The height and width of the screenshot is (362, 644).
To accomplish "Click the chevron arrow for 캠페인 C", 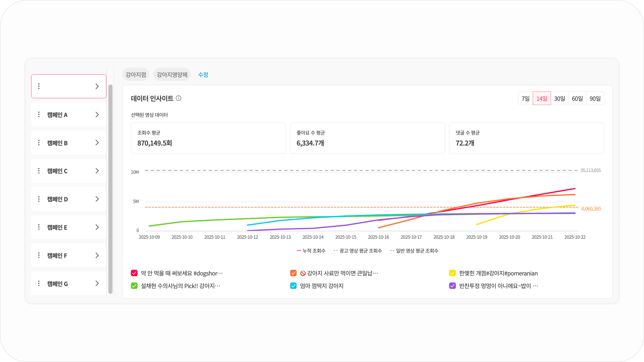I will click(x=97, y=171).
